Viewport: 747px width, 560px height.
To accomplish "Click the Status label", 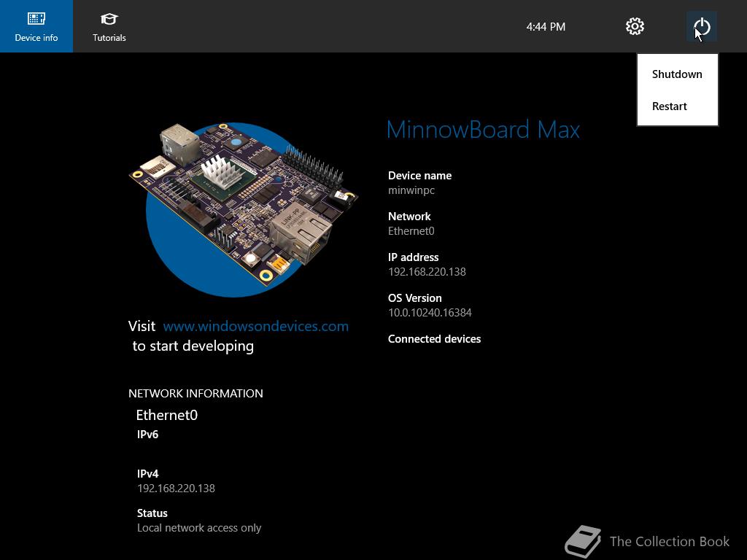I will coord(152,513).
